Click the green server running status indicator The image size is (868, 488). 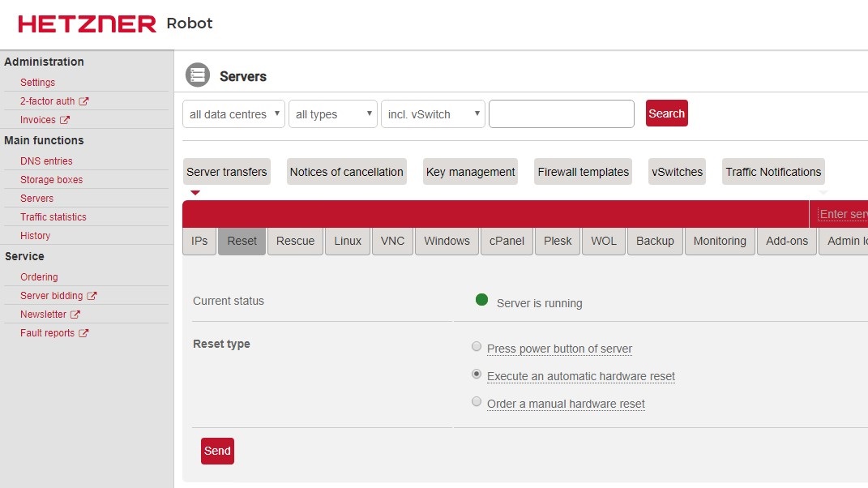pyautogui.click(x=481, y=300)
